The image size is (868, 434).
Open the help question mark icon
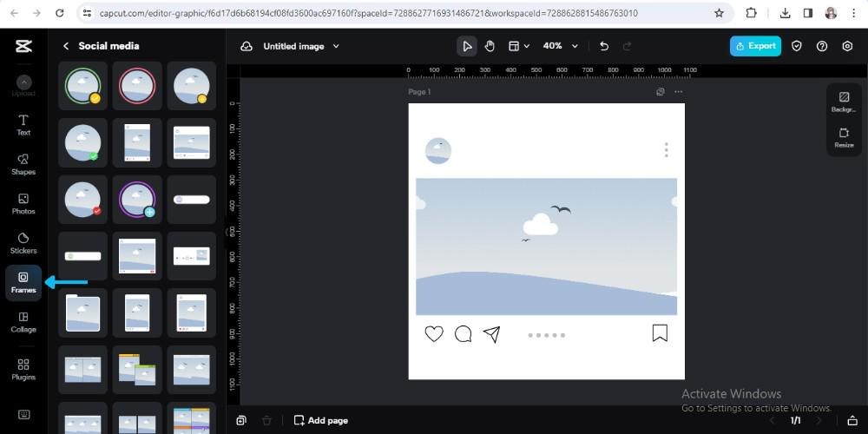(x=821, y=46)
